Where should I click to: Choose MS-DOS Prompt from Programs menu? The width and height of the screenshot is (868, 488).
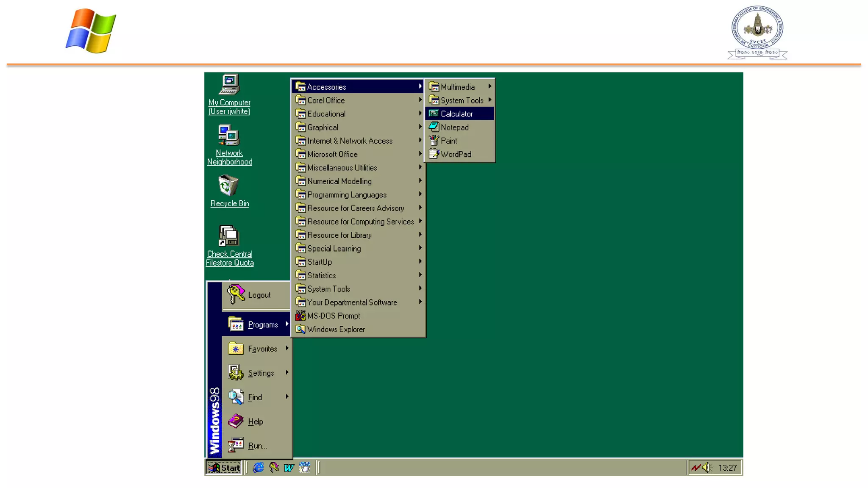click(334, 316)
